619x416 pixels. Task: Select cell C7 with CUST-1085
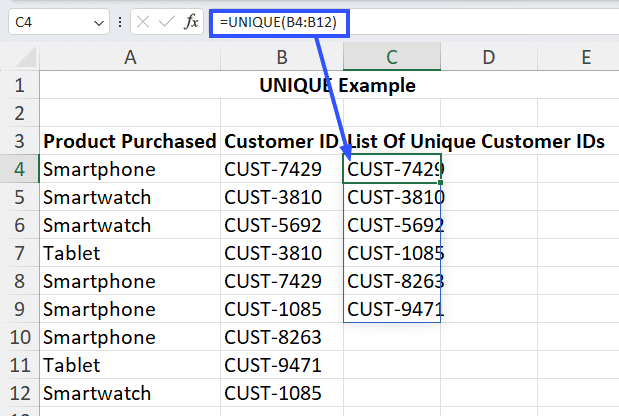(392, 253)
